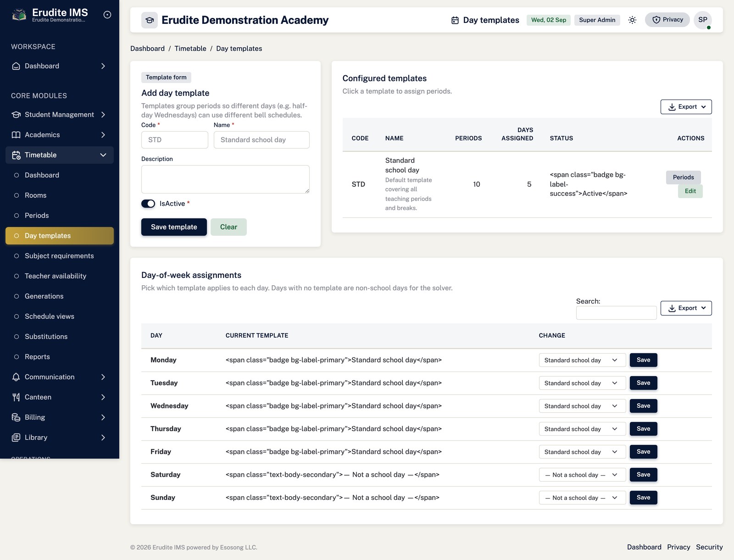Click the graduation cap academy icon

click(x=150, y=20)
